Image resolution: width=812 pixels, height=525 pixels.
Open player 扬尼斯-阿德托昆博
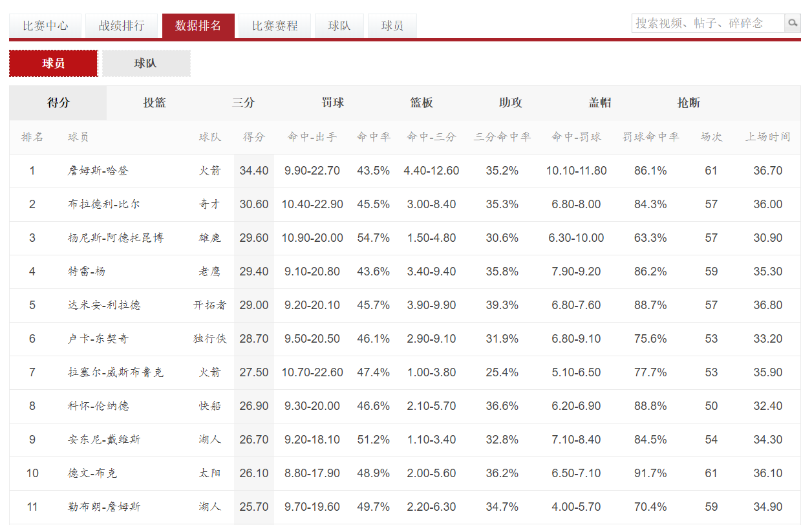[x=116, y=238]
